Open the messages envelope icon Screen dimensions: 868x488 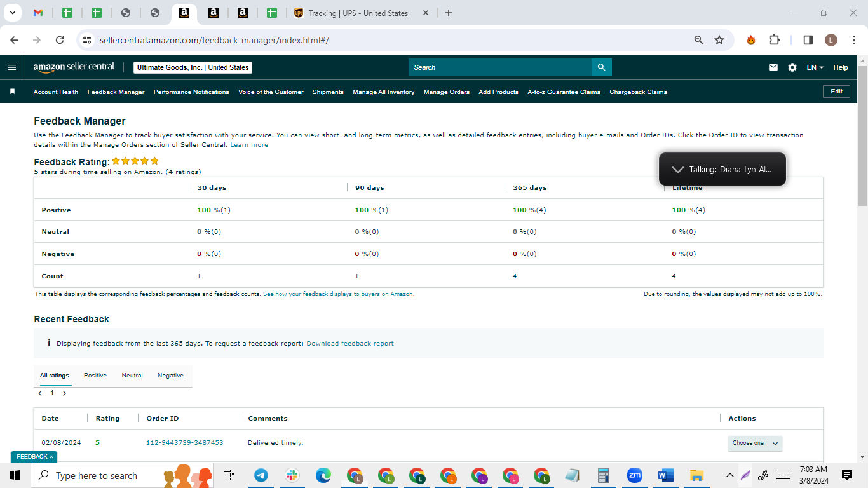[773, 67]
